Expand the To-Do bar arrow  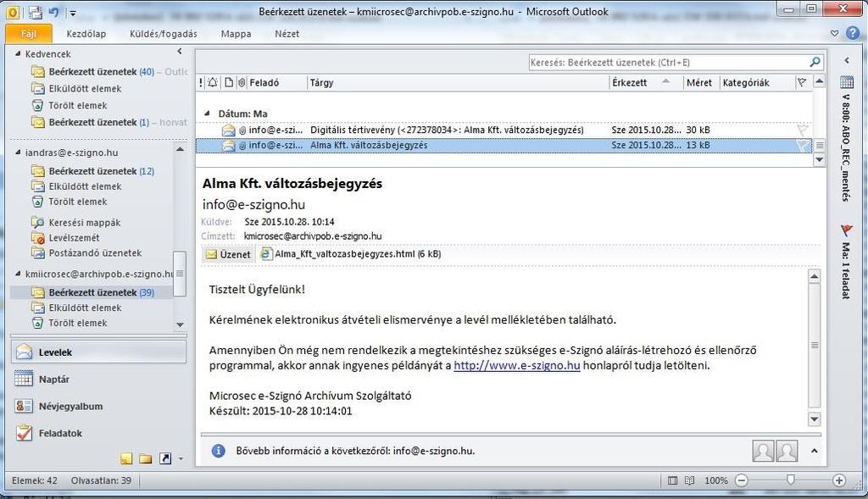click(x=847, y=60)
